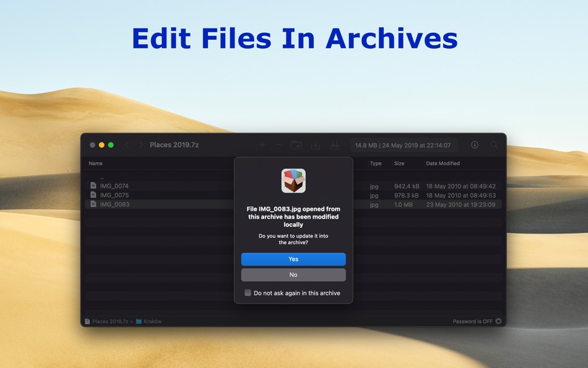Click the '14.8 MB | 24 May 2019' info field
The image size is (588, 368).
[404, 146]
